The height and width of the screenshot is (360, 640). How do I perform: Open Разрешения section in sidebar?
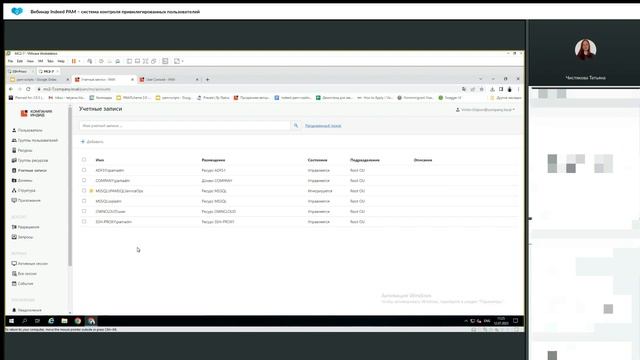pos(26,227)
